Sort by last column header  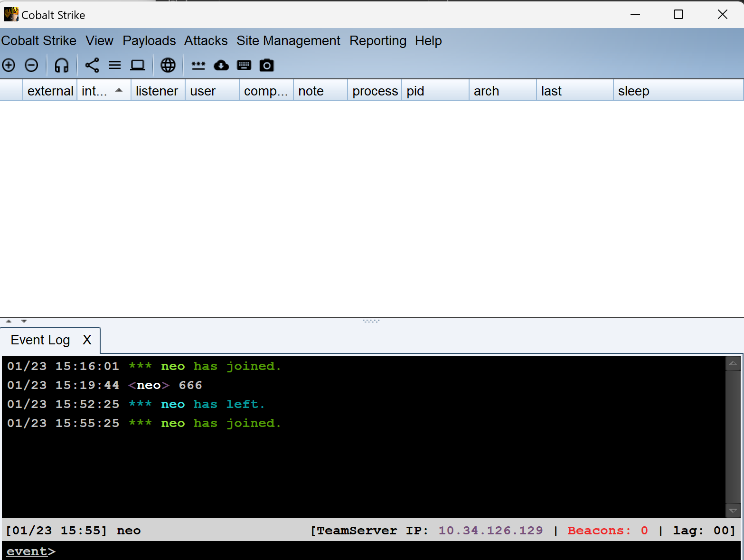[x=575, y=91]
